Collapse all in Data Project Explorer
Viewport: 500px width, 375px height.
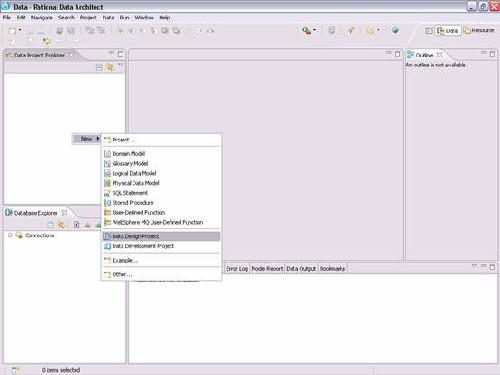99,68
